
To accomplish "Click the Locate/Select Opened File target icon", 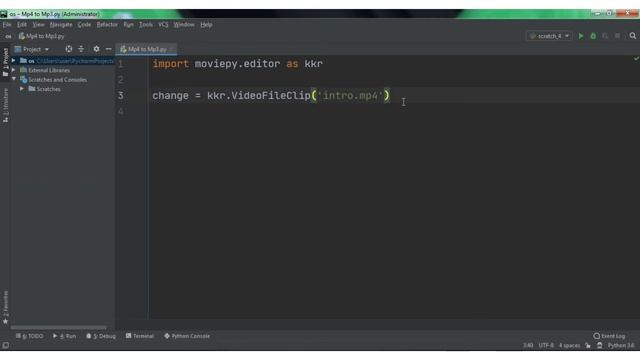I will (x=69, y=49).
